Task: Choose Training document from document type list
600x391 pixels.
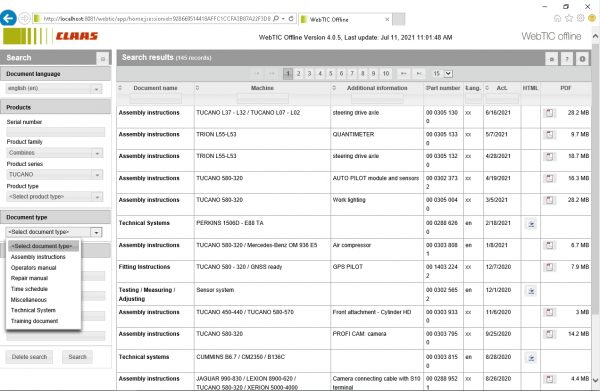Action: coord(34,321)
